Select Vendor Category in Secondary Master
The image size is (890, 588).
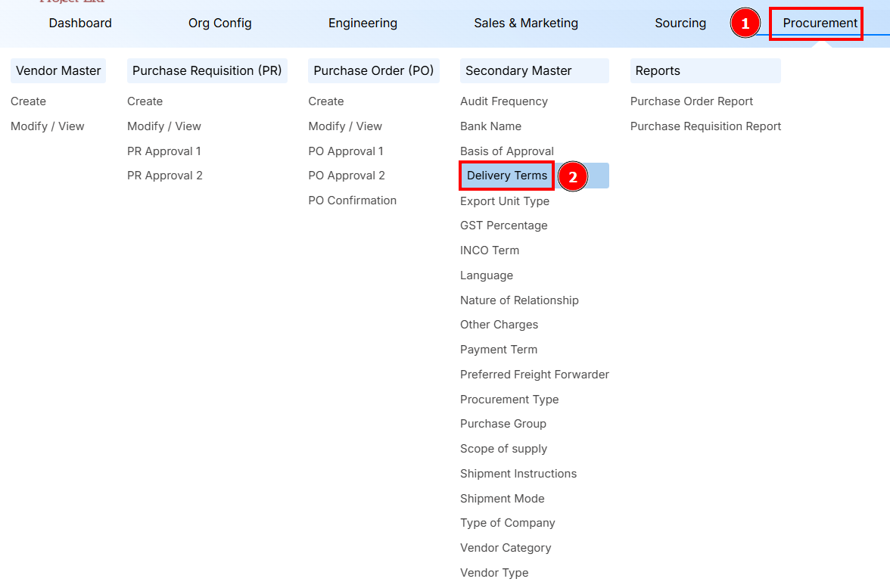(506, 547)
